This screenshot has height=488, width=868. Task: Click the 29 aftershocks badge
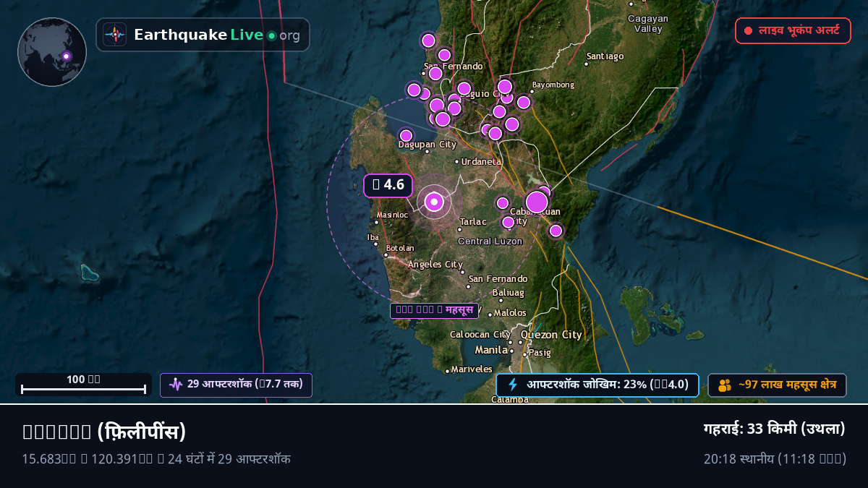(236, 385)
